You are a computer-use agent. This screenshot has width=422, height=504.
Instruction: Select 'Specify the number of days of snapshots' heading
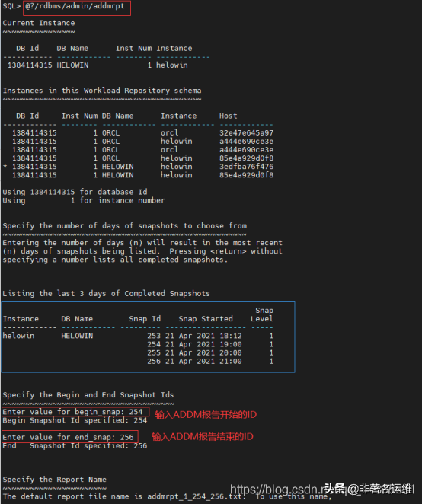pyautogui.click(x=125, y=226)
